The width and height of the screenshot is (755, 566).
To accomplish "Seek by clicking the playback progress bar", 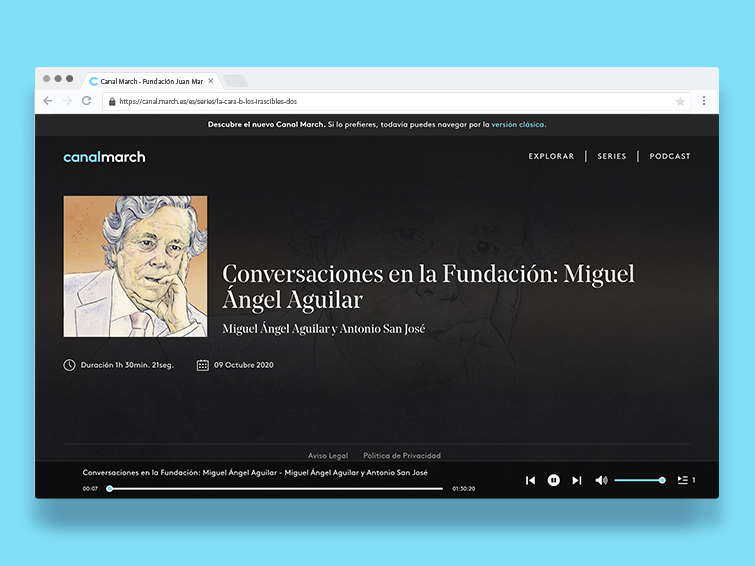I will pos(276,488).
